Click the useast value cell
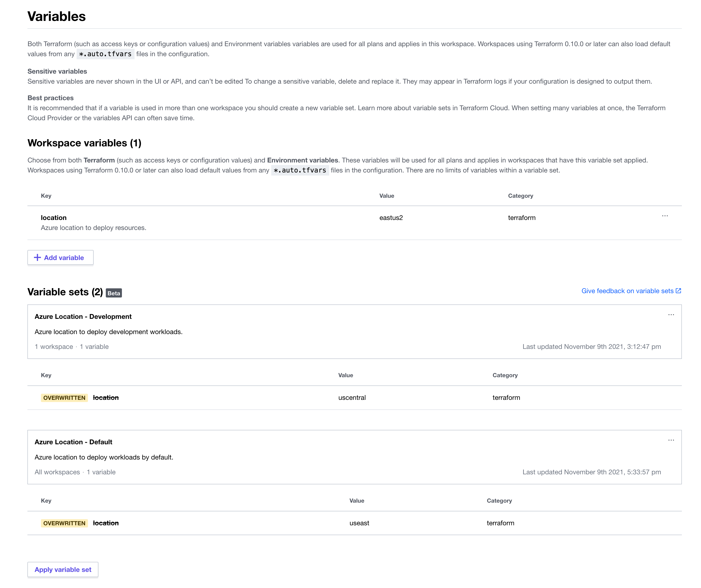The height and width of the screenshot is (588, 701). click(359, 523)
